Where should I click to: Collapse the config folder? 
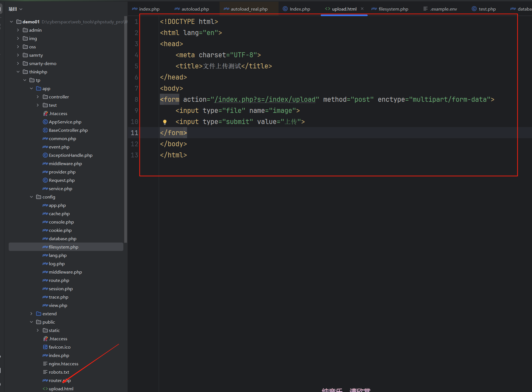tap(31, 197)
